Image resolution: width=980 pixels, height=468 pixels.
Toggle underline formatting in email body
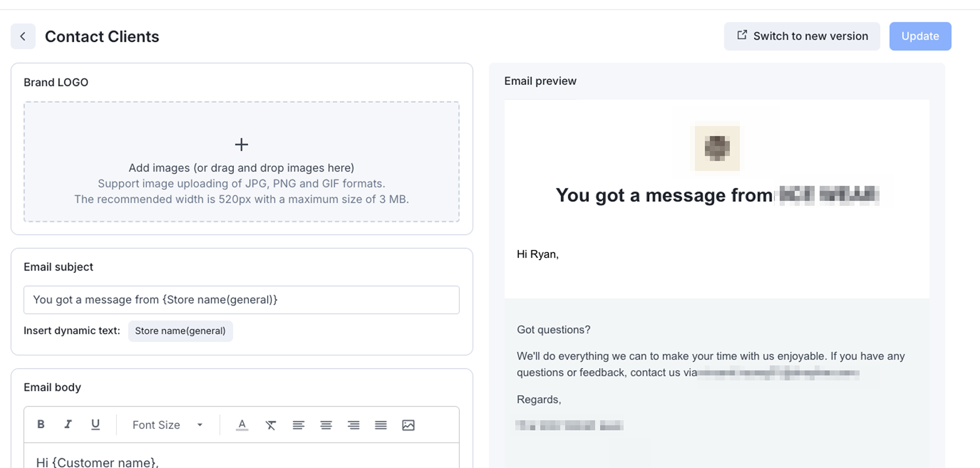(x=95, y=425)
